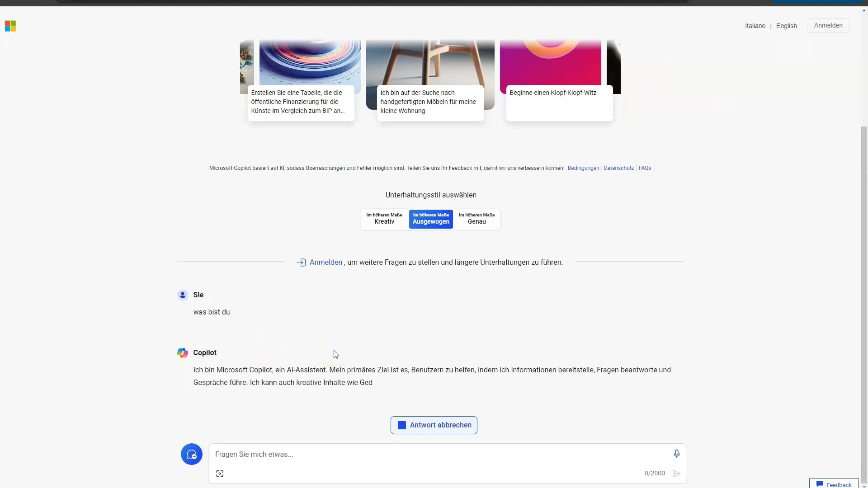Click the Microsoft Windows logo icon
868x488 pixels.
(x=10, y=26)
